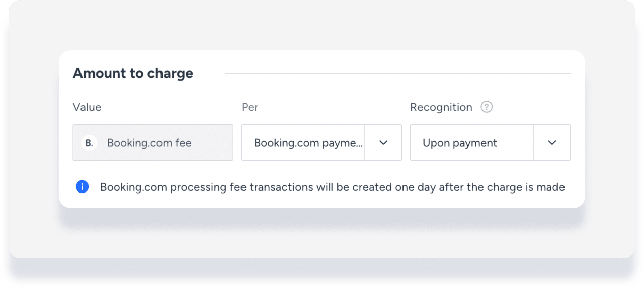The image size is (644, 288).
Task: Click the processing fee transactions info message
Action: coord(332,187)
